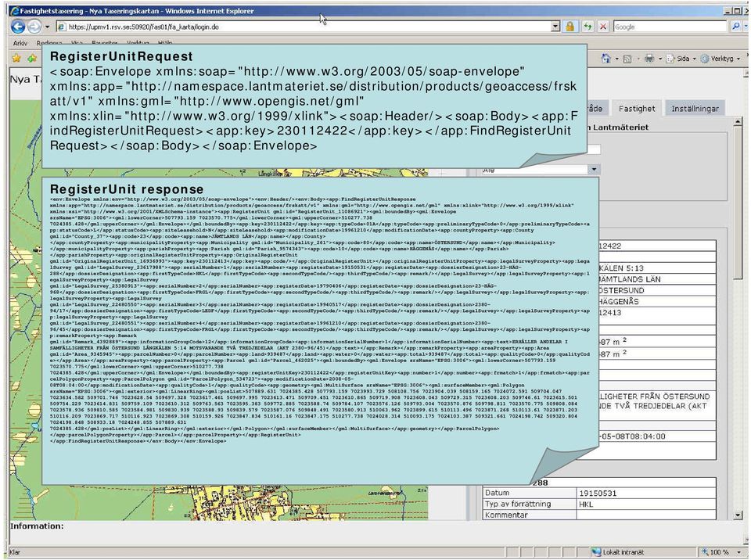The height and width of the screenshot is (560, 751).
Task: Refresh the page with green arrows icon
Action: point(588,27)
